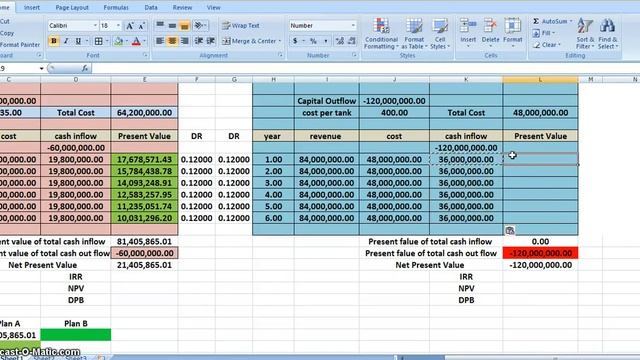Expand Merge & Center dropdown arrow
The height and width of the screenshot is (360, 640).
(x=280, y=41)
